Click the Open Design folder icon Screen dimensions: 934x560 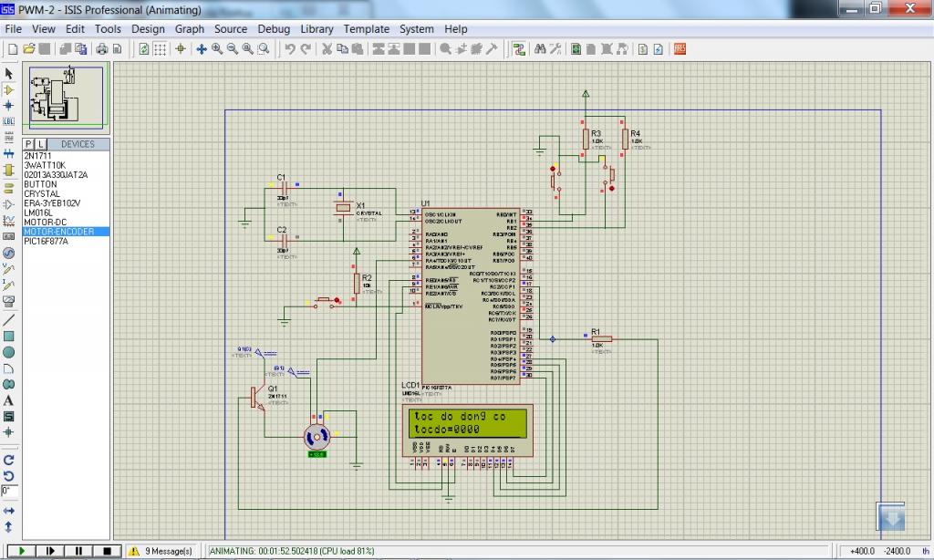(x=29, y=49)
